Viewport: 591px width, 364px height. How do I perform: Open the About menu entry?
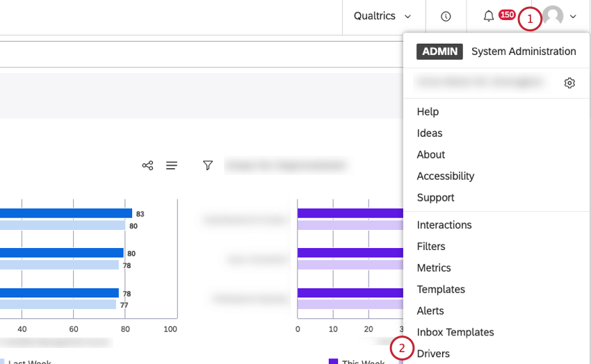(431, 154)
